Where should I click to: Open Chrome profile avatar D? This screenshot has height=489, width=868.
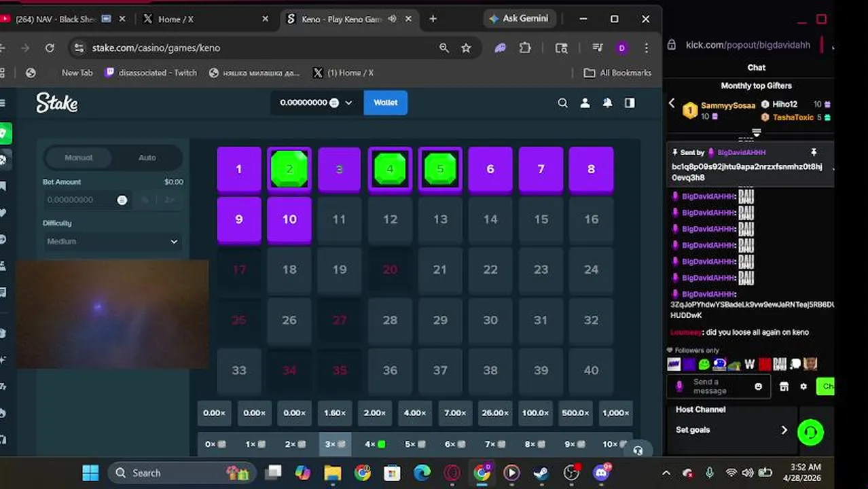tap(621, 48)
